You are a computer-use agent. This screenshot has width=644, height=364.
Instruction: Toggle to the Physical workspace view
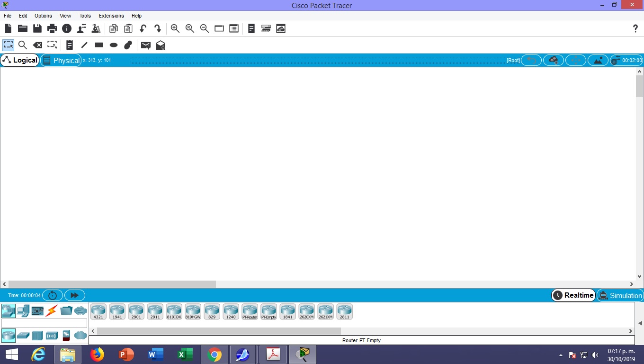coord(61,60)
